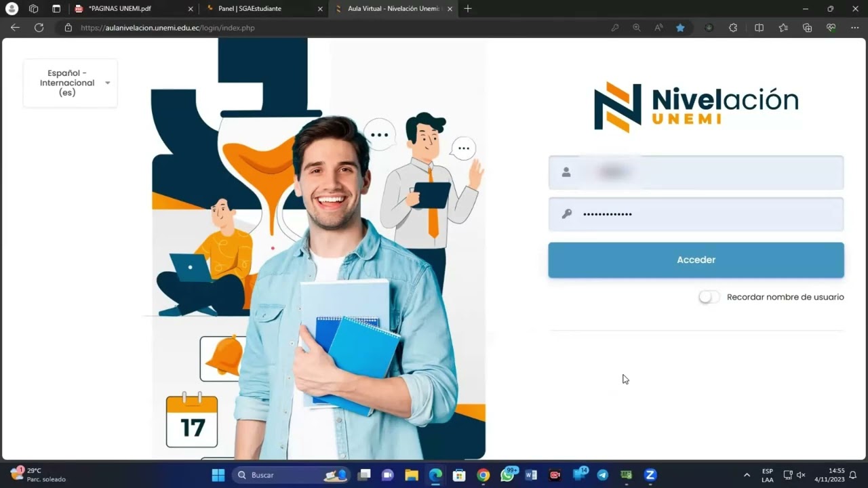
Task: Open Microsoft Store from the taskbar
Action: 459,475
